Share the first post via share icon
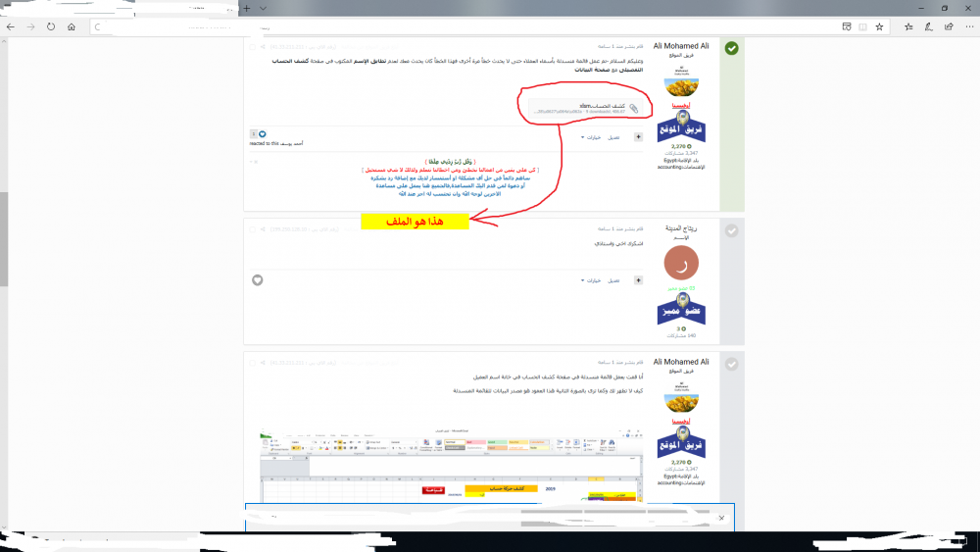The width and height of the screenshot is (980, 552). tap(263, 47)
